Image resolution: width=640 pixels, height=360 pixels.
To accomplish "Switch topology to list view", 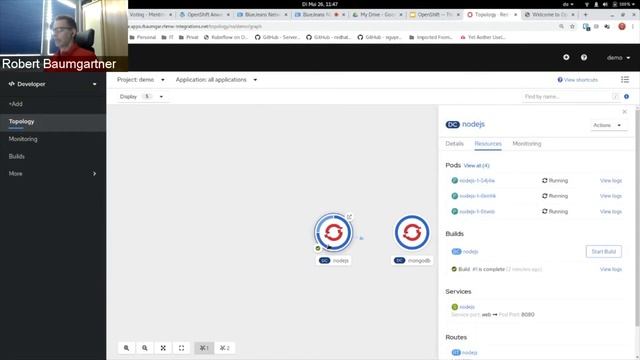I will tap(625, 80).
